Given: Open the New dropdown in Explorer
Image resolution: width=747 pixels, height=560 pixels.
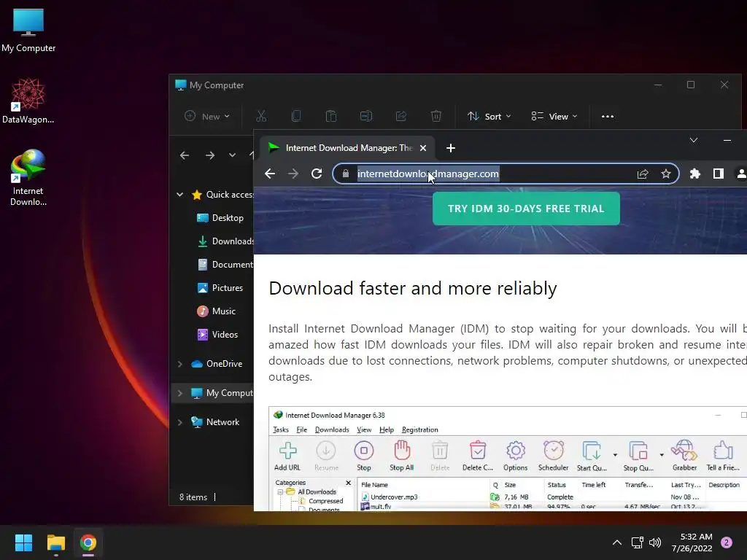Looking at the screenshot, I should pos(207,116).
